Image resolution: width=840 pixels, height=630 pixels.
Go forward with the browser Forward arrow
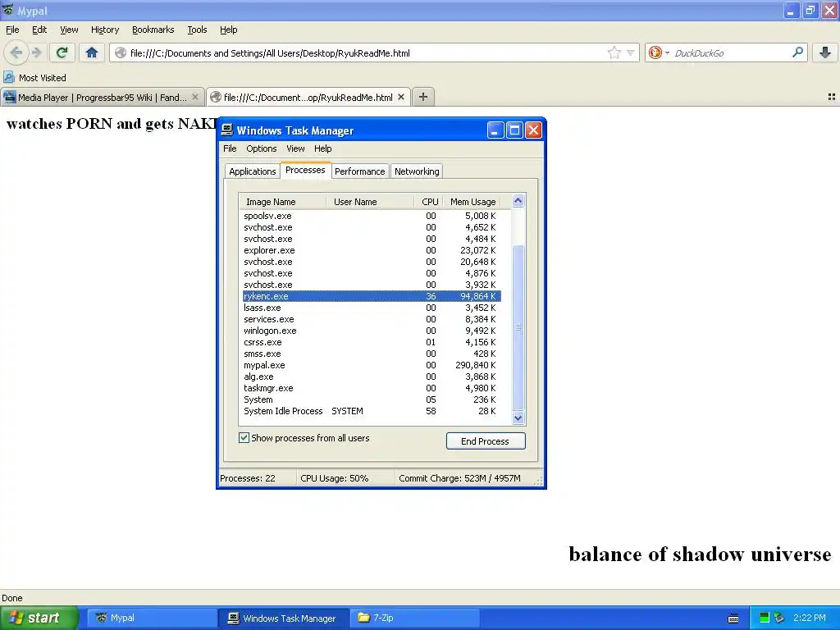[x=36, y=52]
